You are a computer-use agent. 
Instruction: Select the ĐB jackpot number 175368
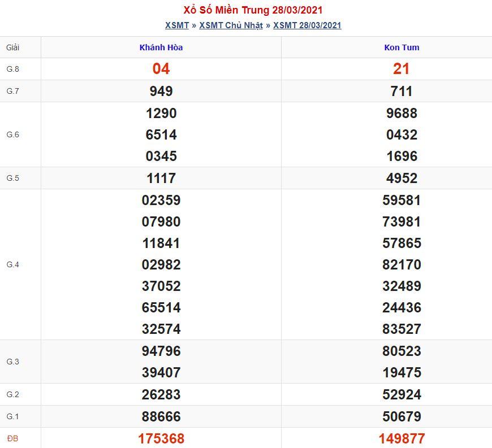pos(161,438)
